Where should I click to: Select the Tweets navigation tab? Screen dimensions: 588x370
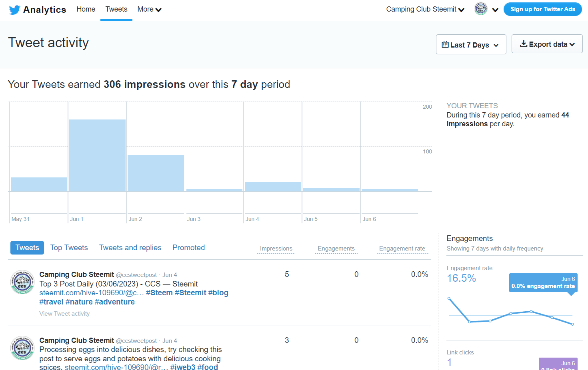(x=116, y=9)
